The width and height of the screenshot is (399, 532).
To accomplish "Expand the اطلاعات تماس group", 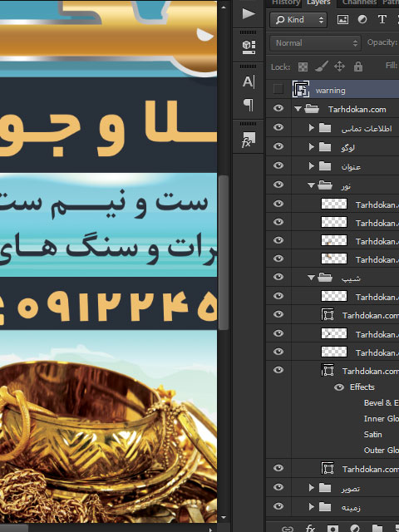I will pos(311,128).
